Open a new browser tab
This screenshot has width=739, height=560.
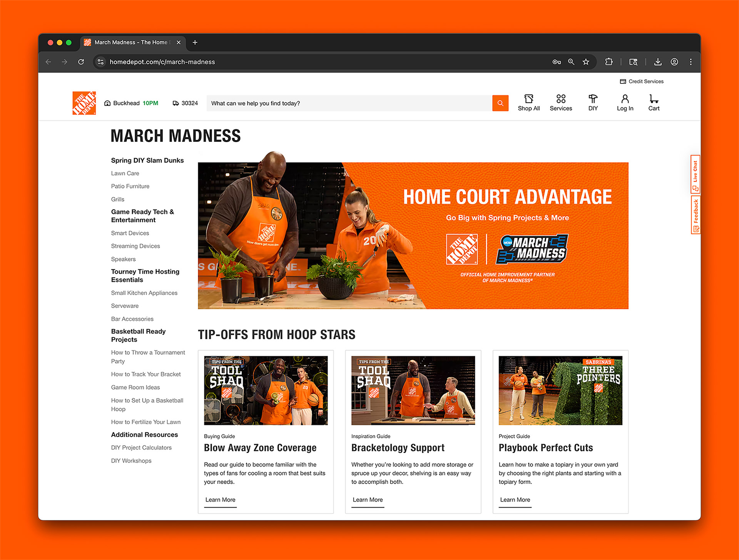(195, 42)
